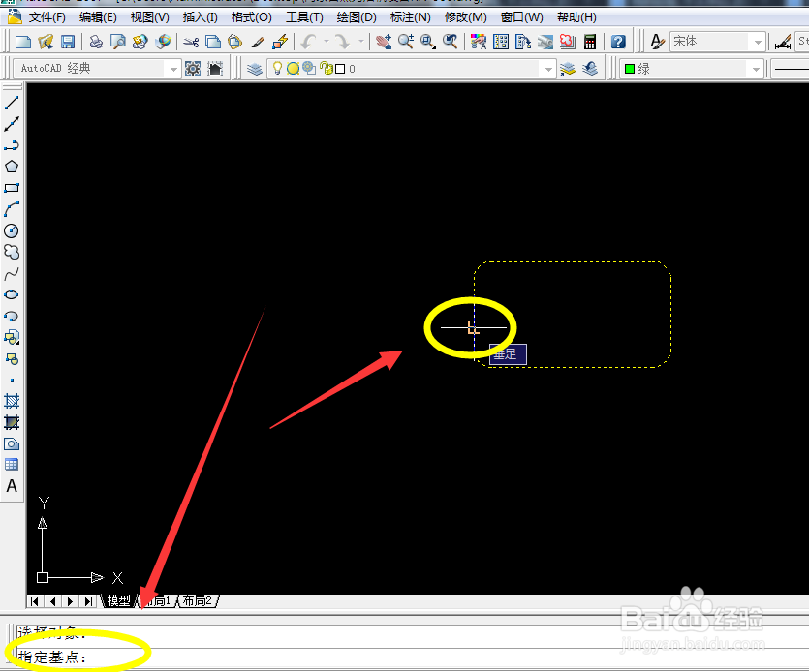809x672 pixels.
Task: Click the Make Block tool
Action: point(12,358)
